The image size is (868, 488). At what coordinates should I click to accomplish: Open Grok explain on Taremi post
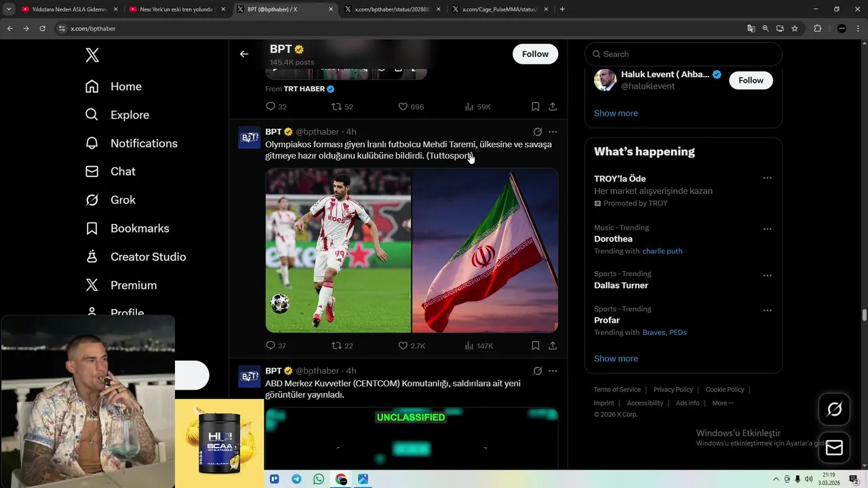pos(537,132)
